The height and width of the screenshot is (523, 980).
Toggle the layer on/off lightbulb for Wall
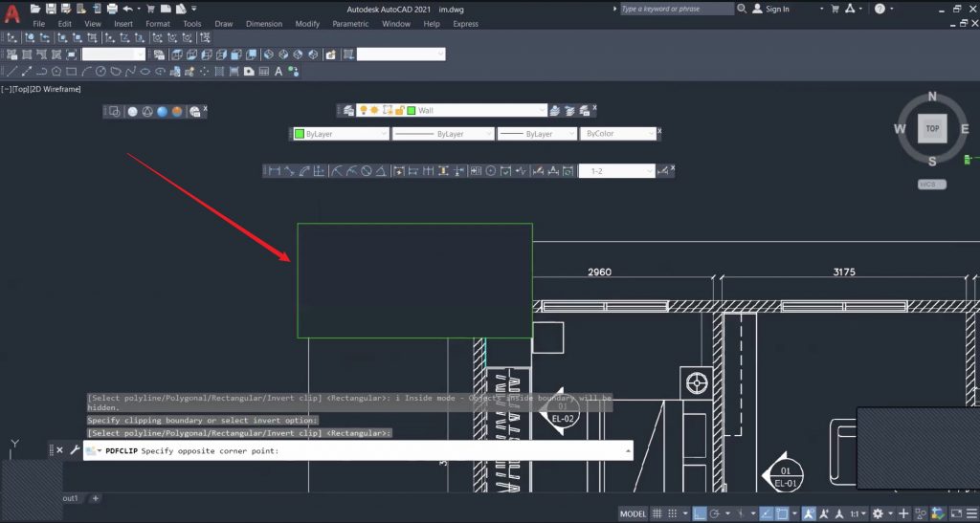(363, 111)
